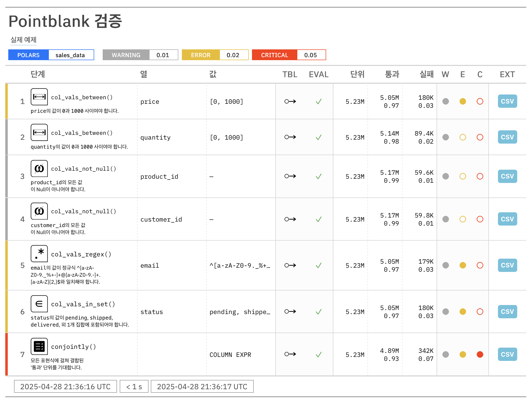Click the regex asterisk icon in step 5
Viewport: 532px width, 405px height.
coord(39,254)
